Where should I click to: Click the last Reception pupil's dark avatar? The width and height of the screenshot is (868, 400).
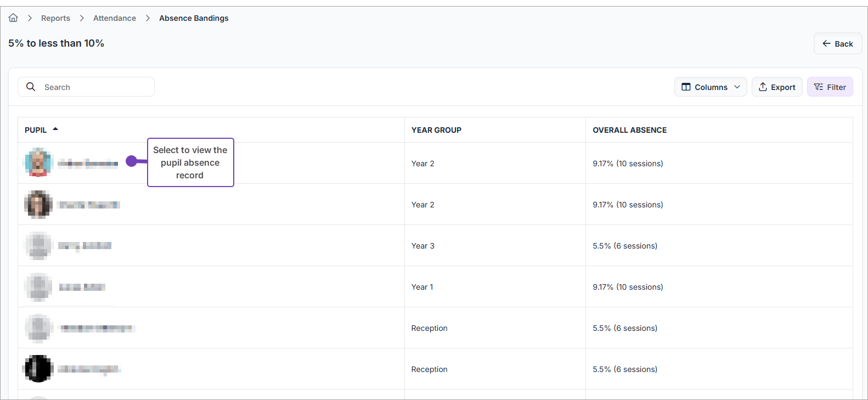pyautogui.click(x=38, y=369)
